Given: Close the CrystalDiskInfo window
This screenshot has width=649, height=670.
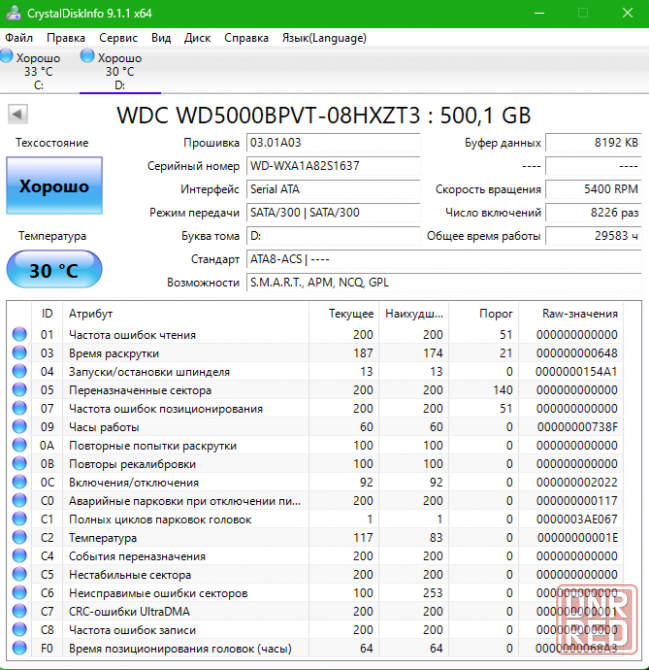Looking at the screenshot, I should [628, 13].
